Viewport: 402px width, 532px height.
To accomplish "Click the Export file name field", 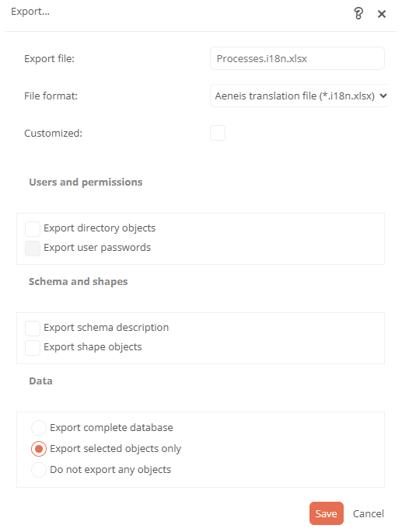I will tap(297, 58).
